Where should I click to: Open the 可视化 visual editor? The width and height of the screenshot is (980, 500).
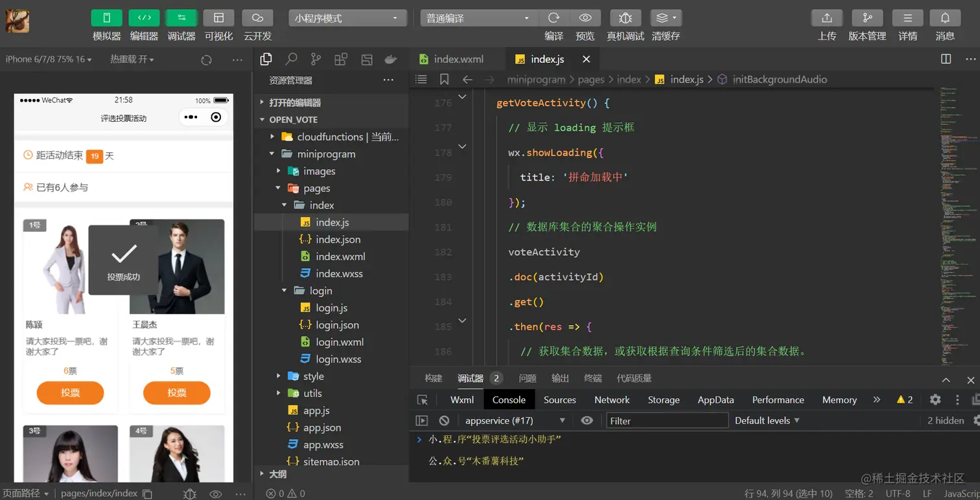218,18
